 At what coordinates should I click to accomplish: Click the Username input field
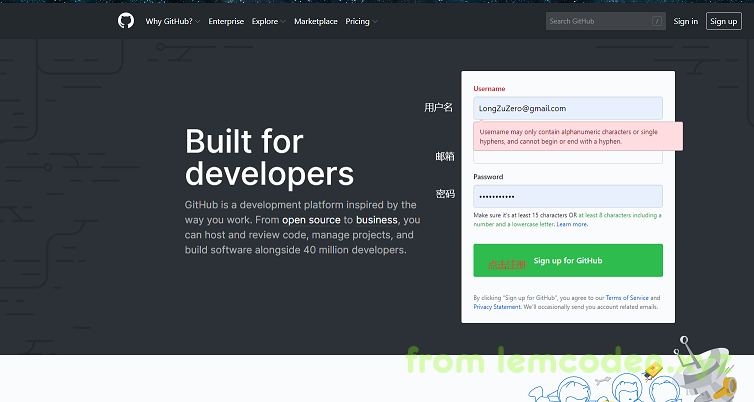tap(567, 108)
